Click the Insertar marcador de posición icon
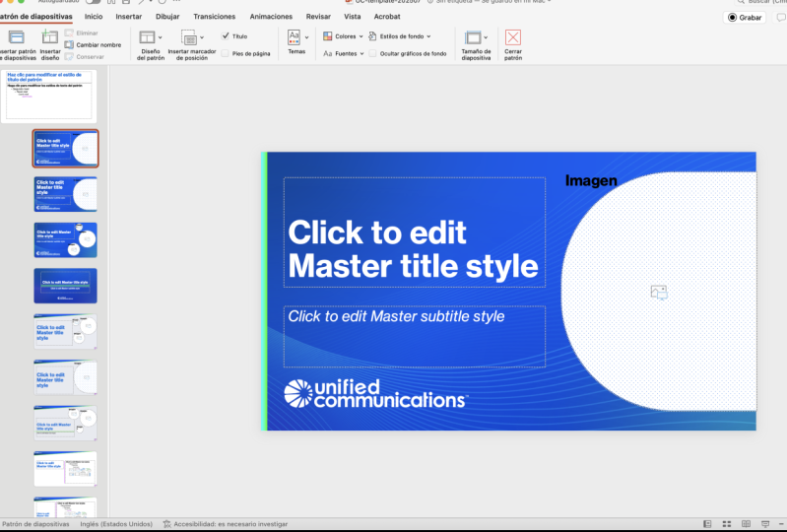Image resolution: width=787 pixels, height=532 pixels. pos(189,37)
